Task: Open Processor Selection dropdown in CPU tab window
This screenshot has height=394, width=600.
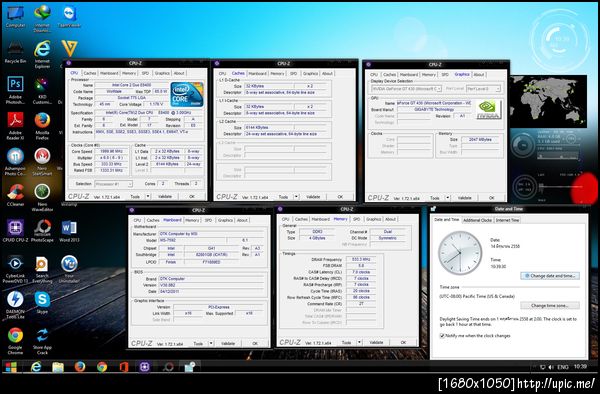Action: pos(114,184)
